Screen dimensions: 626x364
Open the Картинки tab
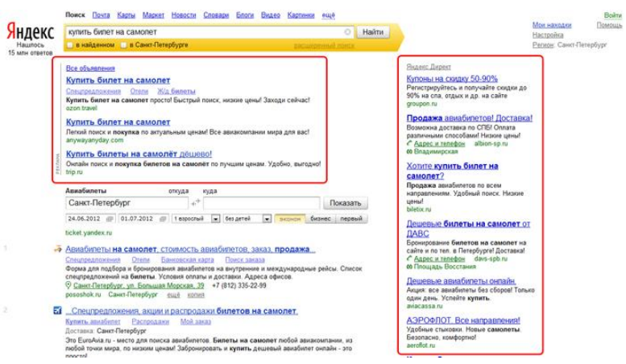tap(301, 15)
